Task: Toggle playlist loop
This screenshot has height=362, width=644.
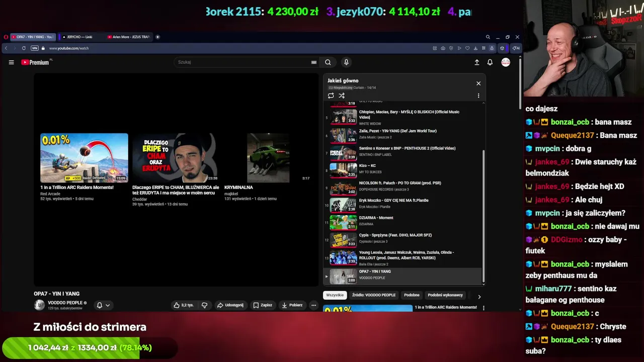Action: 331,96
